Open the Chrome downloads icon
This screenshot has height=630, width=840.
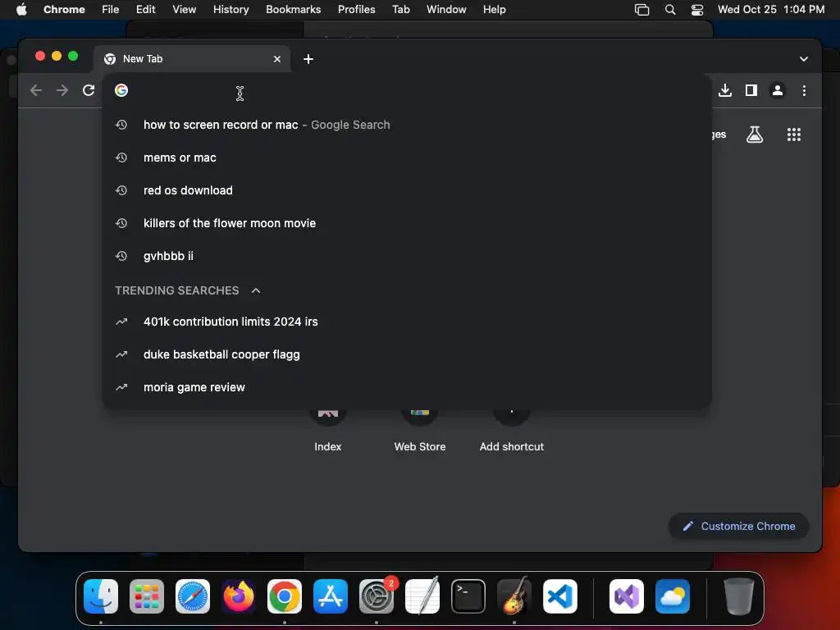pos(725,90)
